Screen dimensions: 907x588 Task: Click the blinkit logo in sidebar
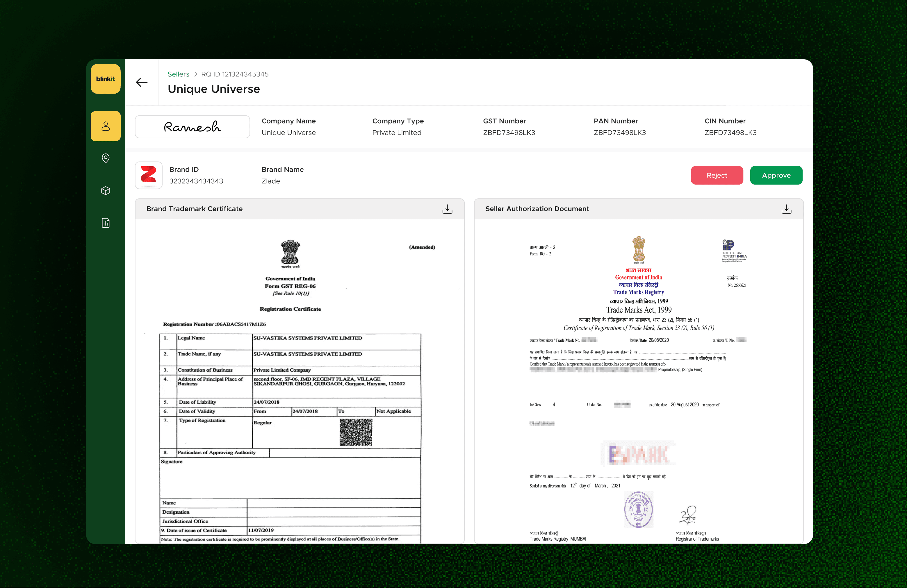click(x=106, y=79)
